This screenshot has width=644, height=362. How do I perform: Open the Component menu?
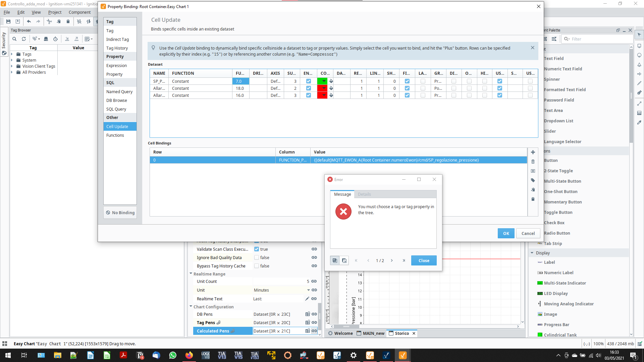pos(79,12)
